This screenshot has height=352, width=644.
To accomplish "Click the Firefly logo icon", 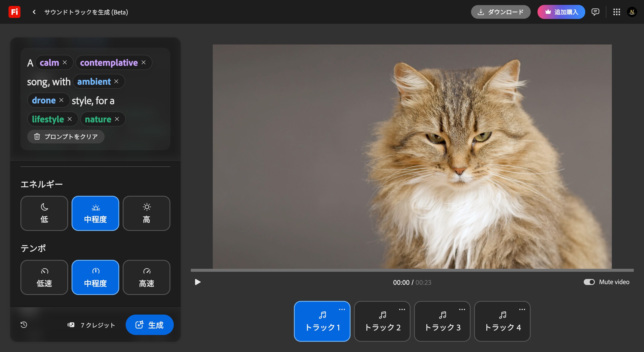I will [14, 12].
